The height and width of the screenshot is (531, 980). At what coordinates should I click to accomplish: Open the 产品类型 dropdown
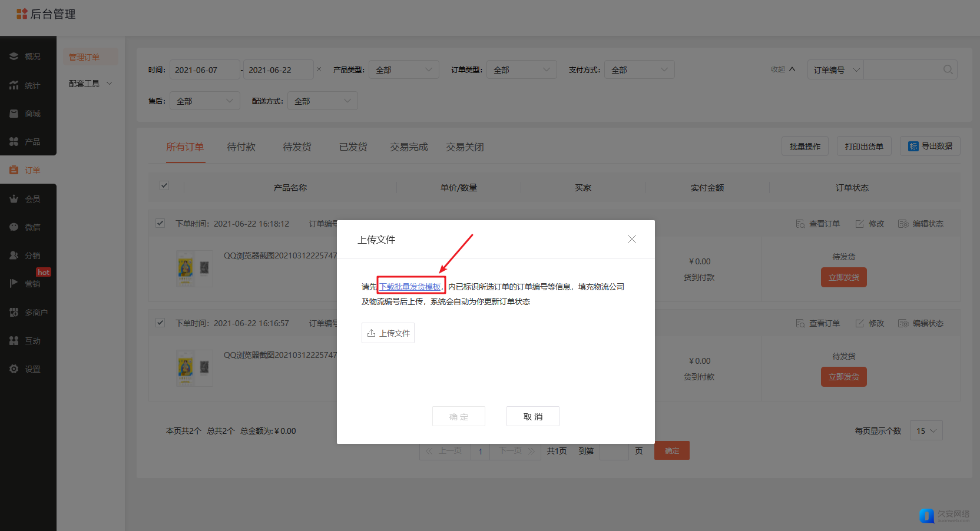tap(403, 69)
